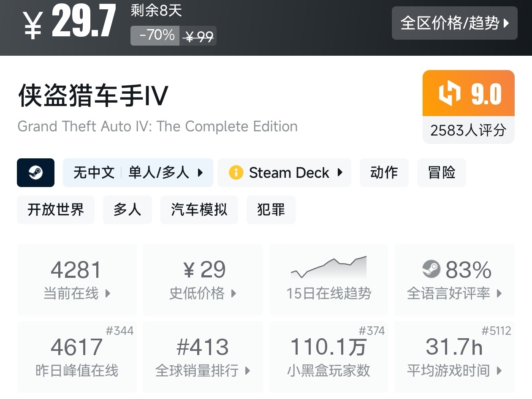532x399 pixels.
Task: Expand the 无中文 单人/多人 language details
Action: coord(138,173)
